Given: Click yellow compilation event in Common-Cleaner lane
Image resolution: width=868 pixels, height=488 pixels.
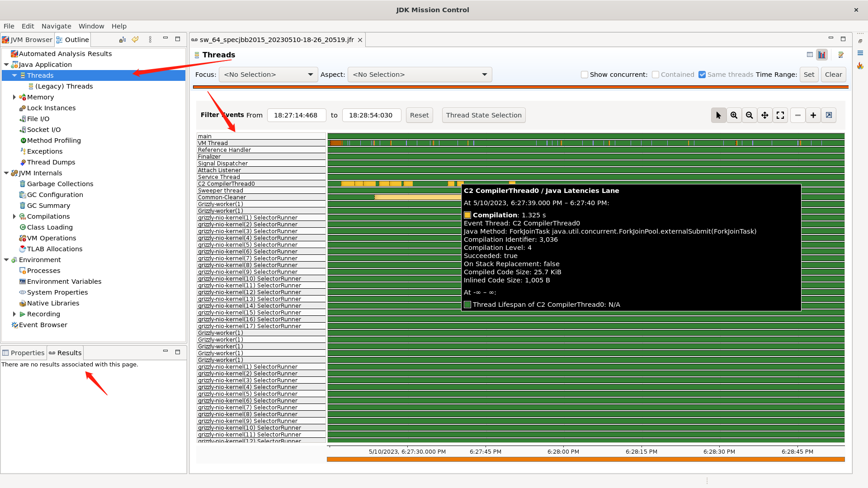Looking at the screenshot, I should (x=417, y=197).
